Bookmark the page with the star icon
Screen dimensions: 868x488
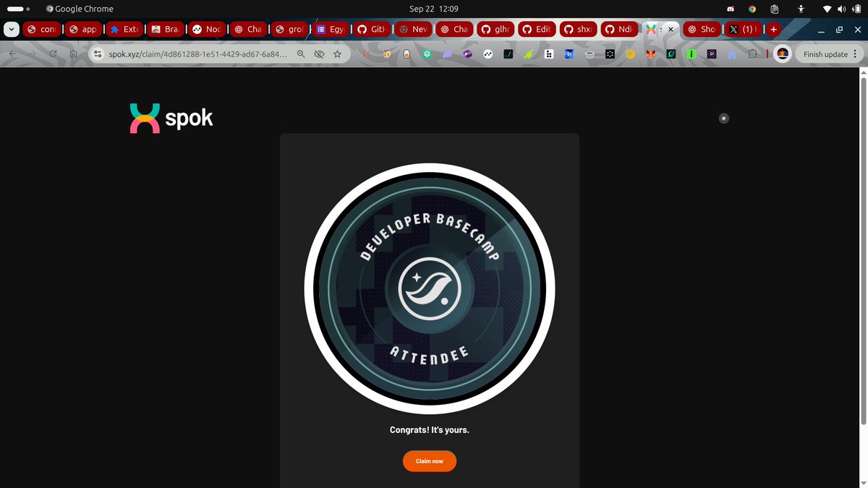[337, 53]
